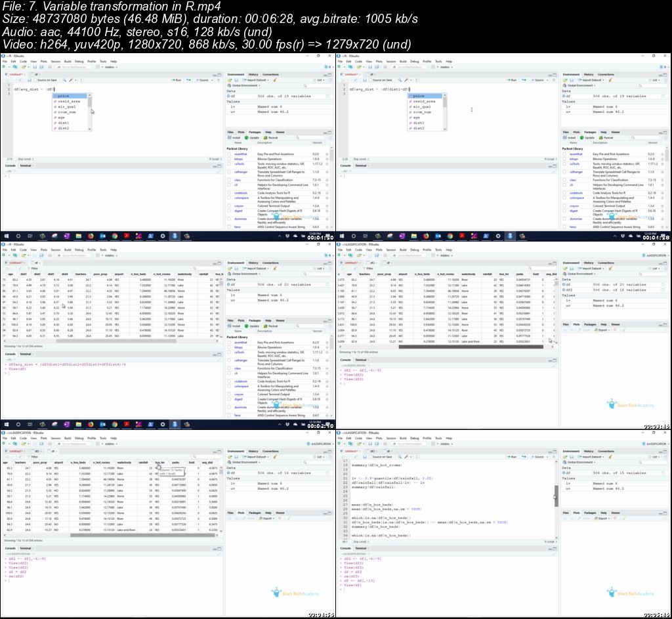Open the dummies package link in 00:01:28 frame

(x=576, y=219)
